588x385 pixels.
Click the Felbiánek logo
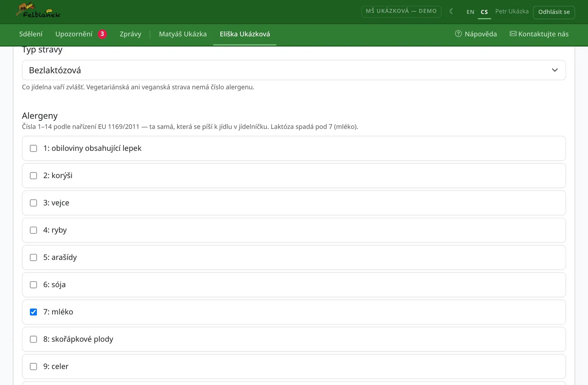click(x=38, y=11)
